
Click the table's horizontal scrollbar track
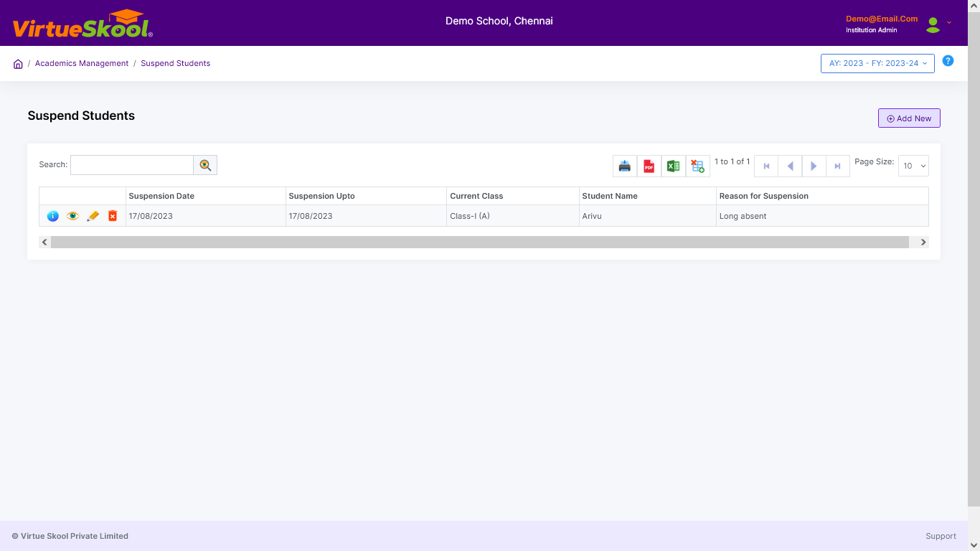pos(480,242)
